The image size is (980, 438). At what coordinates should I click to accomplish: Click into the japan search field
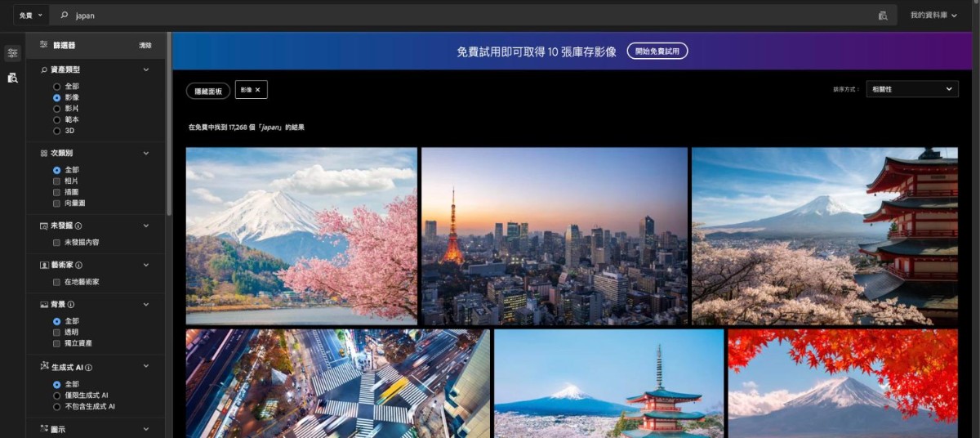click(x=472, y=16)
